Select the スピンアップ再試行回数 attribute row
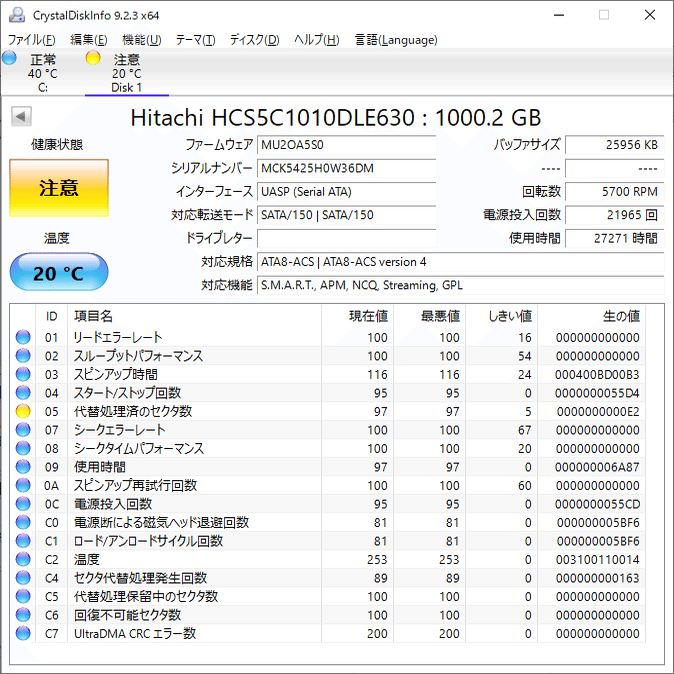 click(x=328, y=485)
